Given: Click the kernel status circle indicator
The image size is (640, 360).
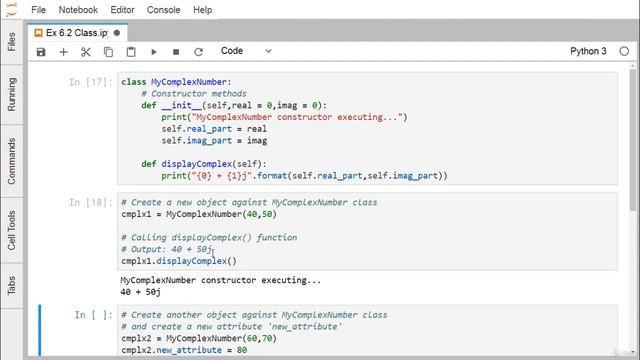Looking at the screenshot, I should tap(624, 51).
